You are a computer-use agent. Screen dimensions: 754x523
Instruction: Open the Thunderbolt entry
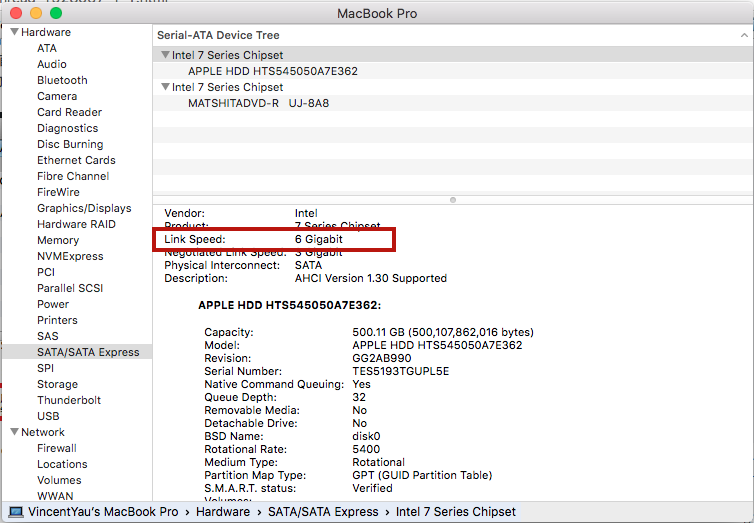pos(69,400)
